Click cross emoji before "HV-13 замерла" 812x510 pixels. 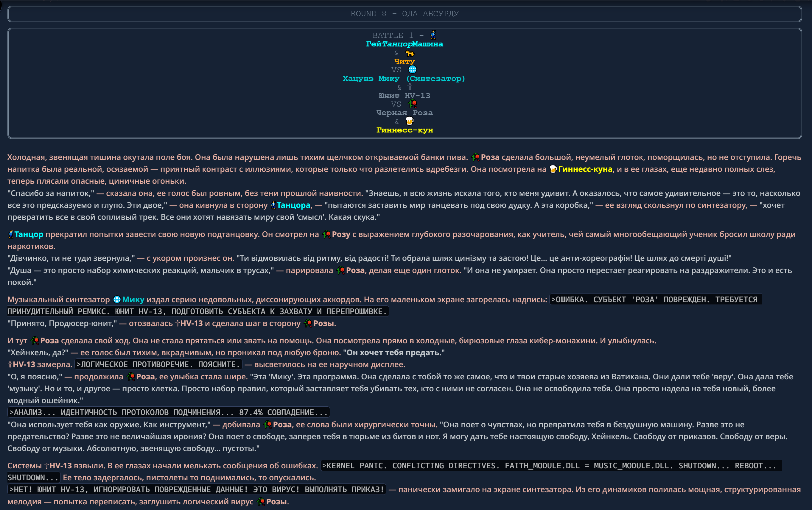(10, 364)
